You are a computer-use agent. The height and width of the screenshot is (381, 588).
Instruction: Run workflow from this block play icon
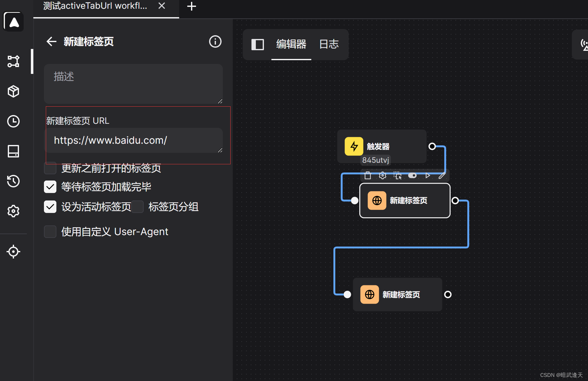pos(428,176)
